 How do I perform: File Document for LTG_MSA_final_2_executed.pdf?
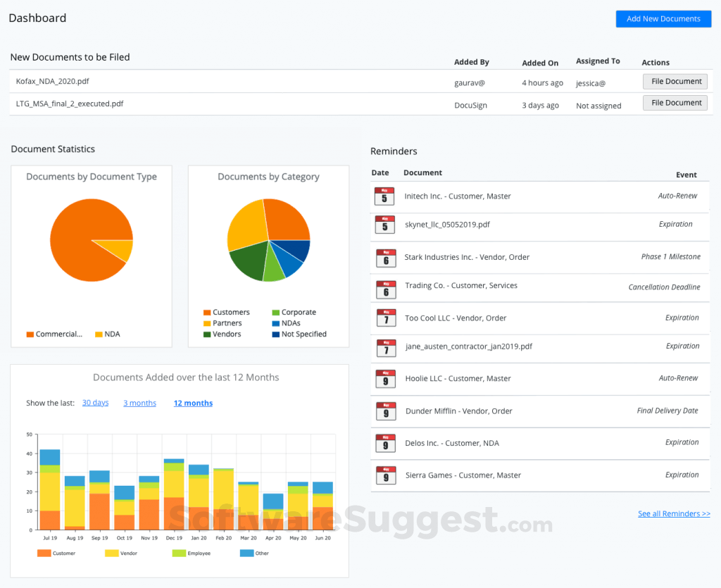(x=674, y=102)
